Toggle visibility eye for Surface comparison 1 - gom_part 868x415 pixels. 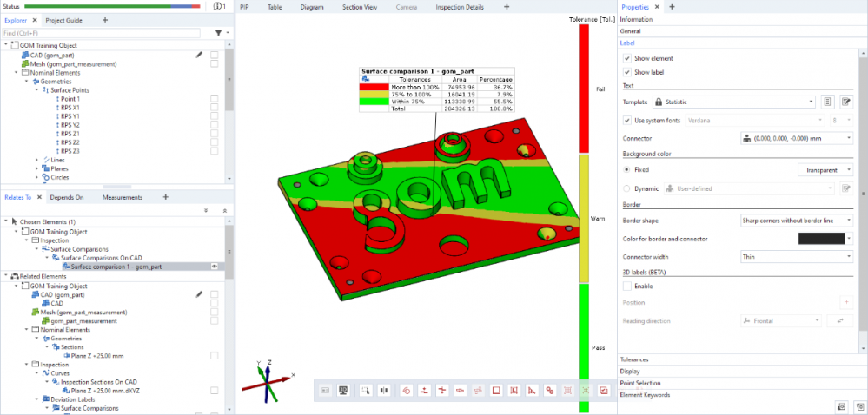click(214, 267)
